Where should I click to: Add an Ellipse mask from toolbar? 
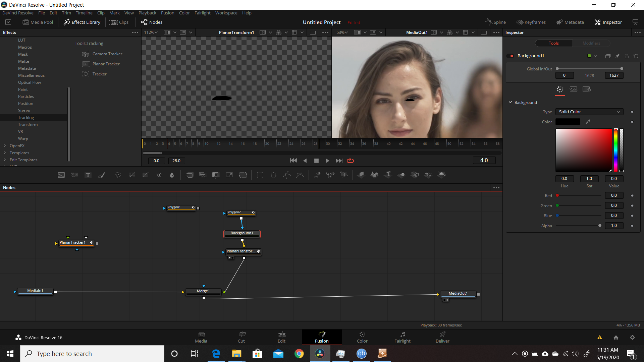273,175
